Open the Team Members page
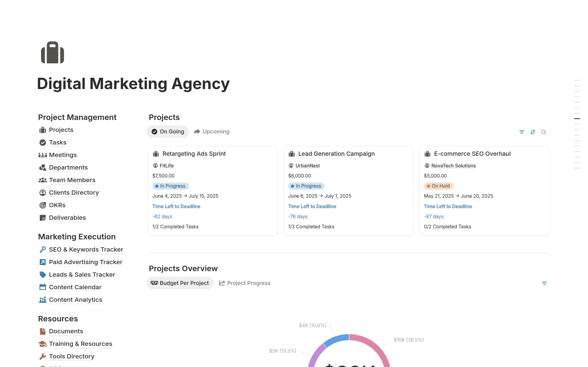 point(72,180)
